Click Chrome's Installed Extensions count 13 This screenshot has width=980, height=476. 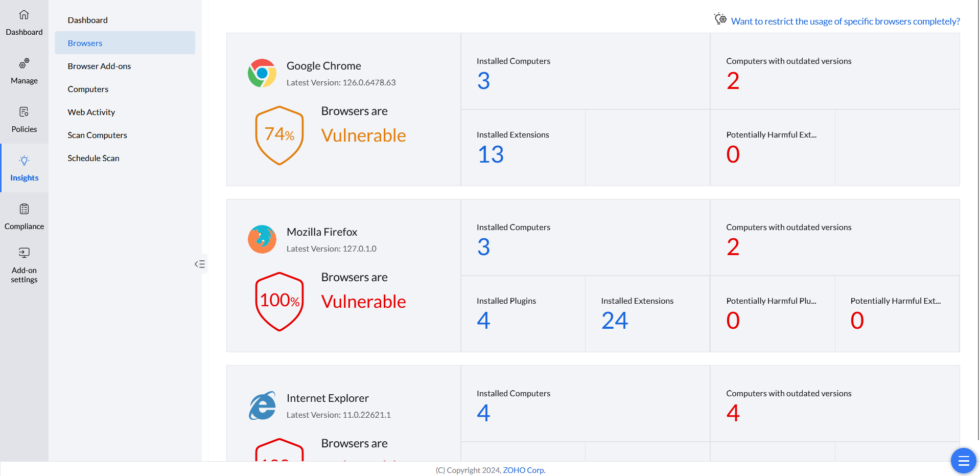pyautogui.click(x=491, y=154)
